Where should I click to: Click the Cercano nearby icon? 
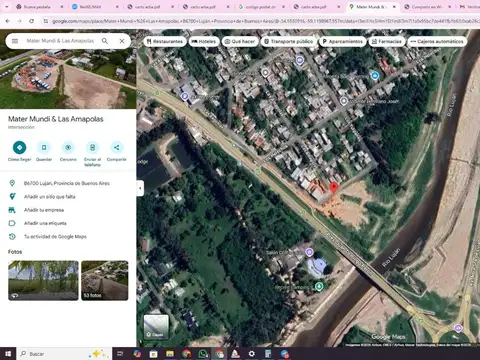(68, 147)
